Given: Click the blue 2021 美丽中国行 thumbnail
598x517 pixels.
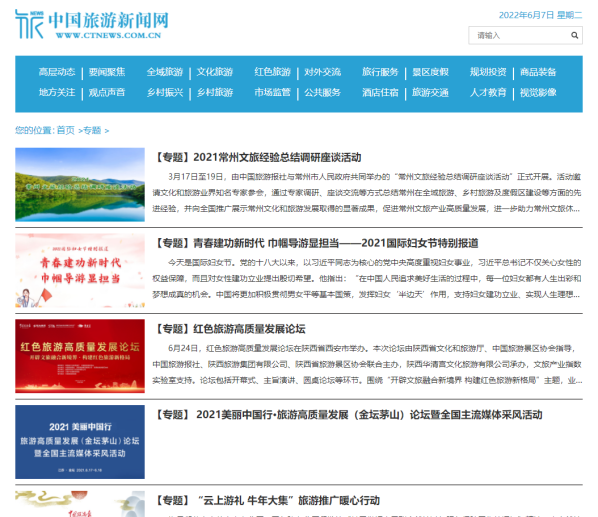Looking at the screenshot, I should [80, 442].
